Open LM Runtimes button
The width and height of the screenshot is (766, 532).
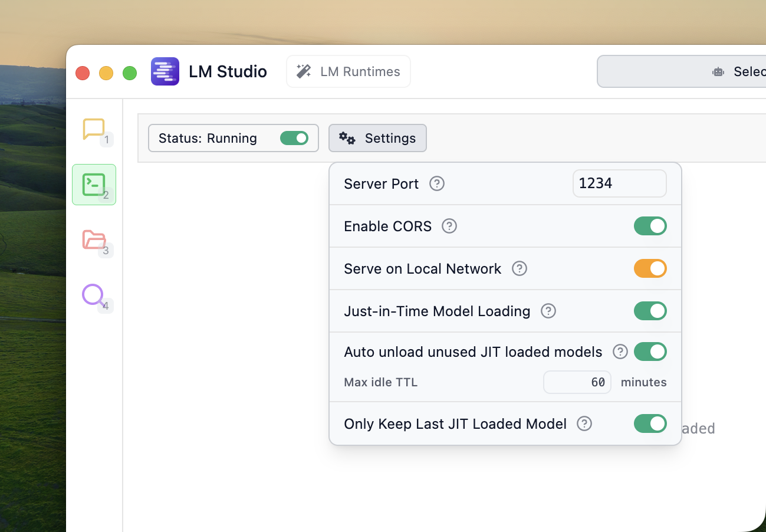pyautogui.click(x=349, y=71)
